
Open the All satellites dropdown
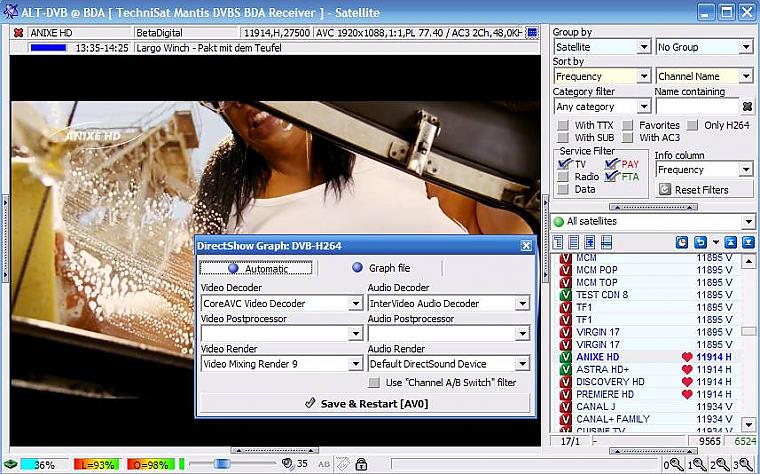coord(748,221)
